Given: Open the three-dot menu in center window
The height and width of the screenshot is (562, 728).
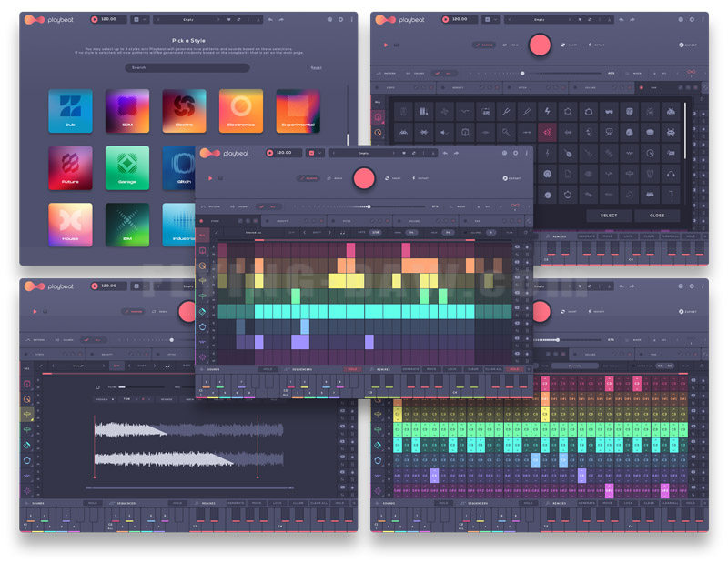Looking at the screenshot, I should [527, 153].
